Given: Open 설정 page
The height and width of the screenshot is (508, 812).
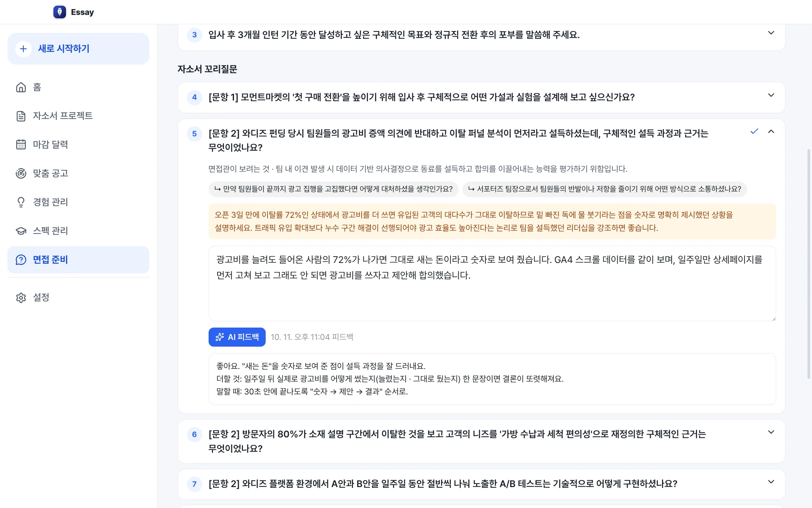Looking at the screenshot, I should pos(78,298).
